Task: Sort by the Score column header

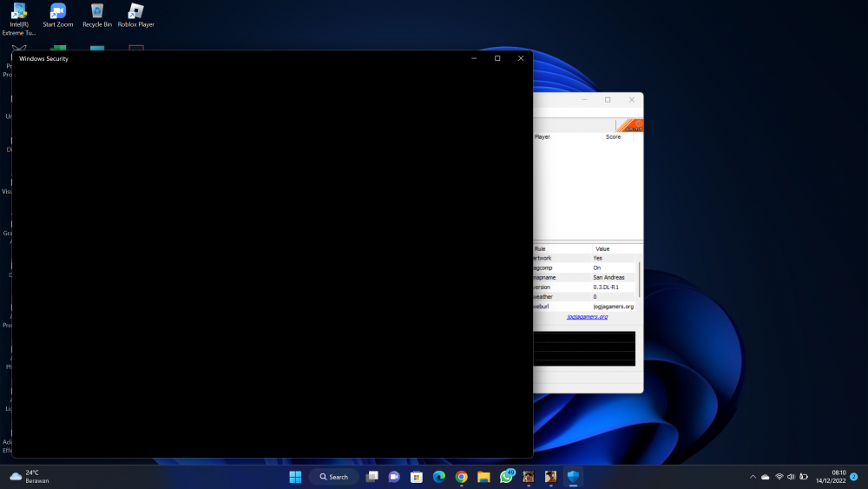Action: click(618, 136)
